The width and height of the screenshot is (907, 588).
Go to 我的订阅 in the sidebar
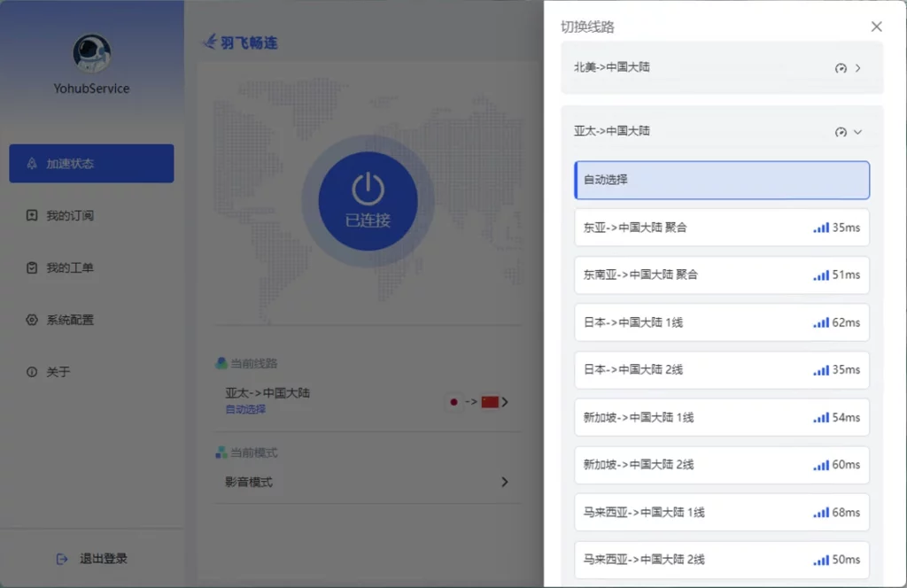(x=70, y=215)
